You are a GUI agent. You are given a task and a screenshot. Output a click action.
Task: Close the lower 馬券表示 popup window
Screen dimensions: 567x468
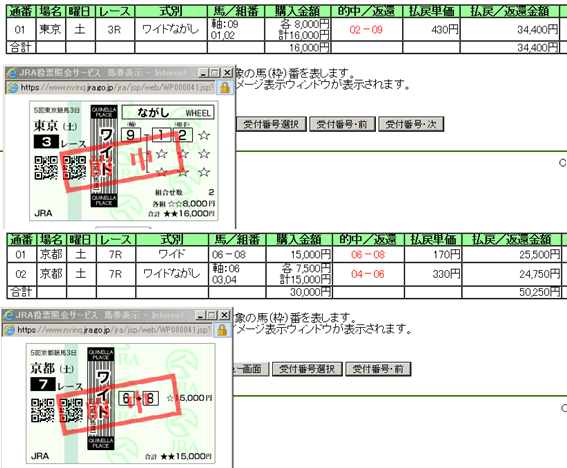(x=224, y=315)
